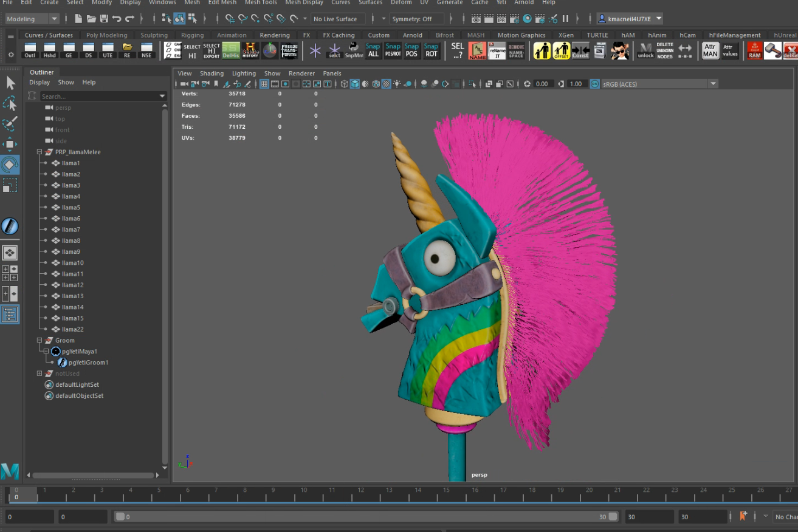Activate the Paint Selection tool
This screenshot has height=532, width=798.
tap(9, 123)
